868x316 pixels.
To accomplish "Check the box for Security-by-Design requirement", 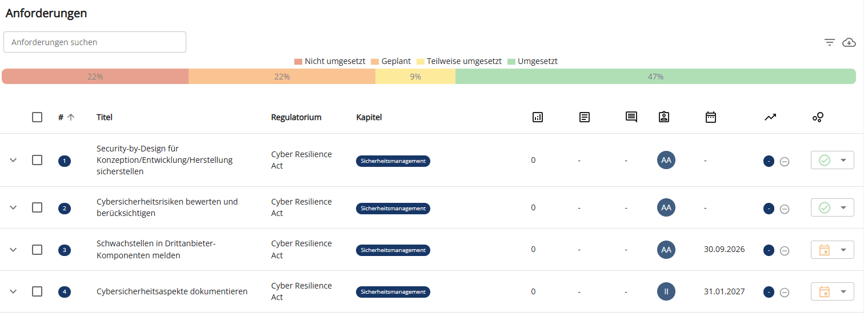I will [x=37, y=160].
